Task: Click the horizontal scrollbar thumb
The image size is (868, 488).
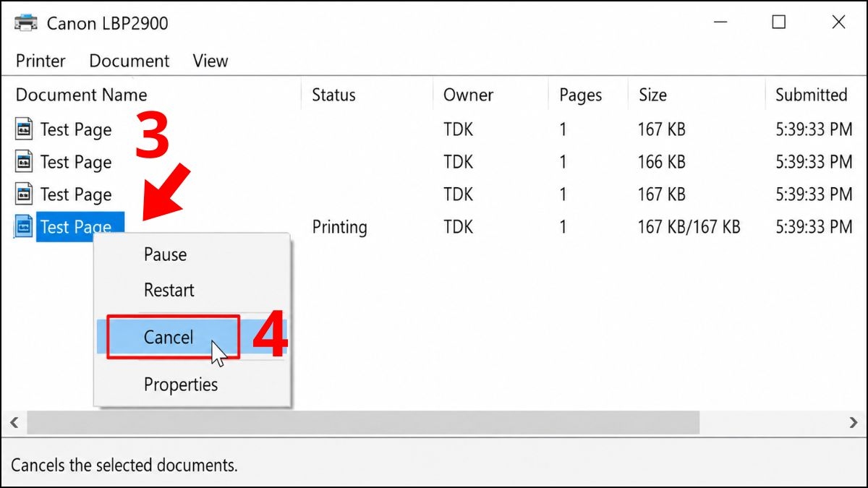Action: coord(363,422)
